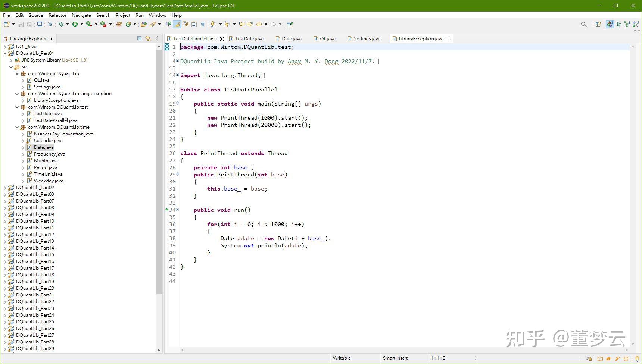Collapse the com.Wintom.DQuantLib.time package
Image resolution: width=642 pixels, height=364 pixels.
tap(17, 127)
